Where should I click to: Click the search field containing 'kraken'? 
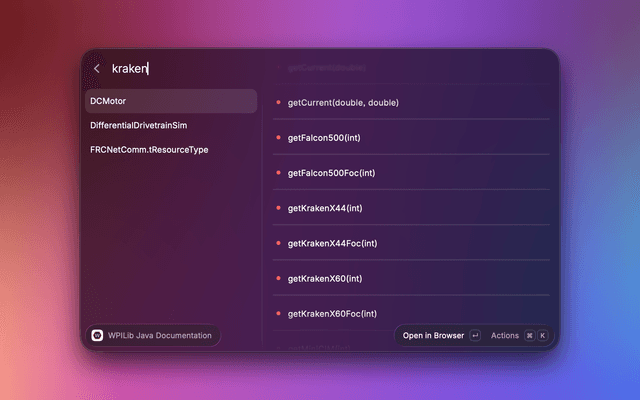pos(130,69)
